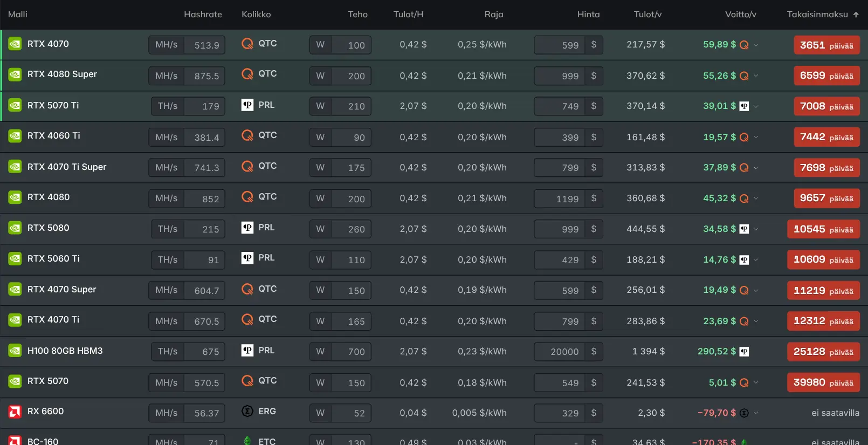
Task: Click the Nvidia logo beside RTX 5070 Ti
Action: pyautogui.click(x=15, y=106)
